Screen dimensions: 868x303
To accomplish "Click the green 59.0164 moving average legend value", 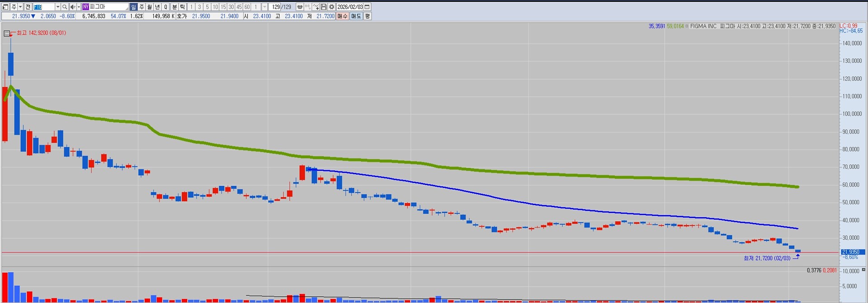I will pyautogui.click(x=675, y=26).
